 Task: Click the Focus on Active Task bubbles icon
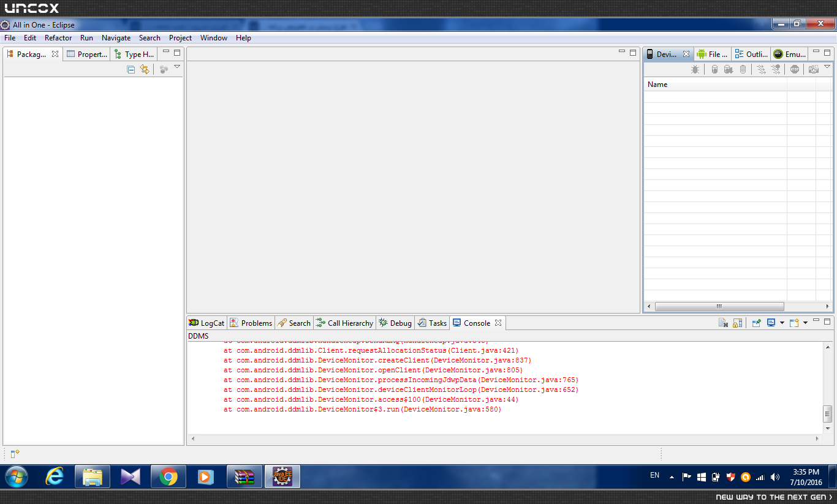coord(164,69)
